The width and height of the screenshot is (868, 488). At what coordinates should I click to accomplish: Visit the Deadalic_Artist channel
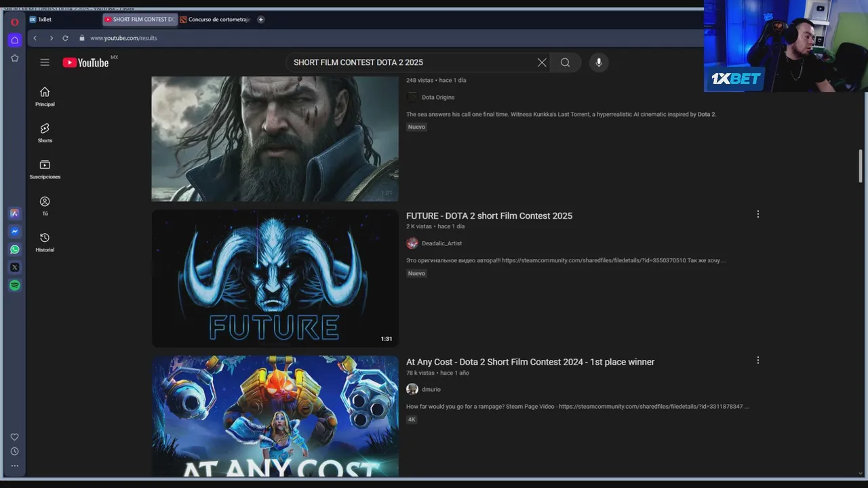click(x=441, y=243)
